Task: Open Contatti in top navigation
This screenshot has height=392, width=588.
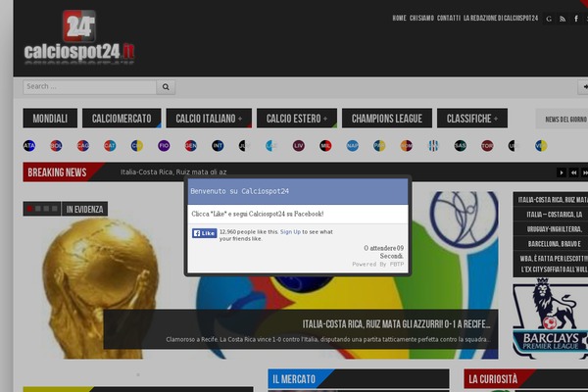Action: [x=449, y=18]
